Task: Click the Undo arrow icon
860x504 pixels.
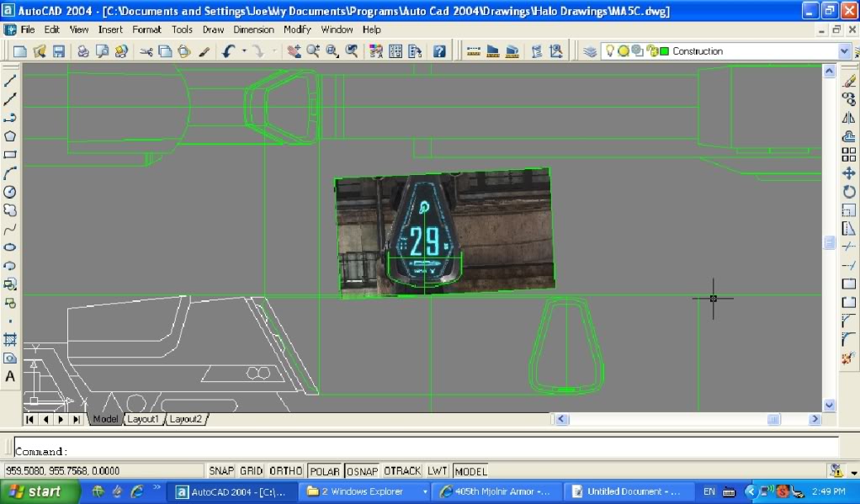Action: [229, 51]
